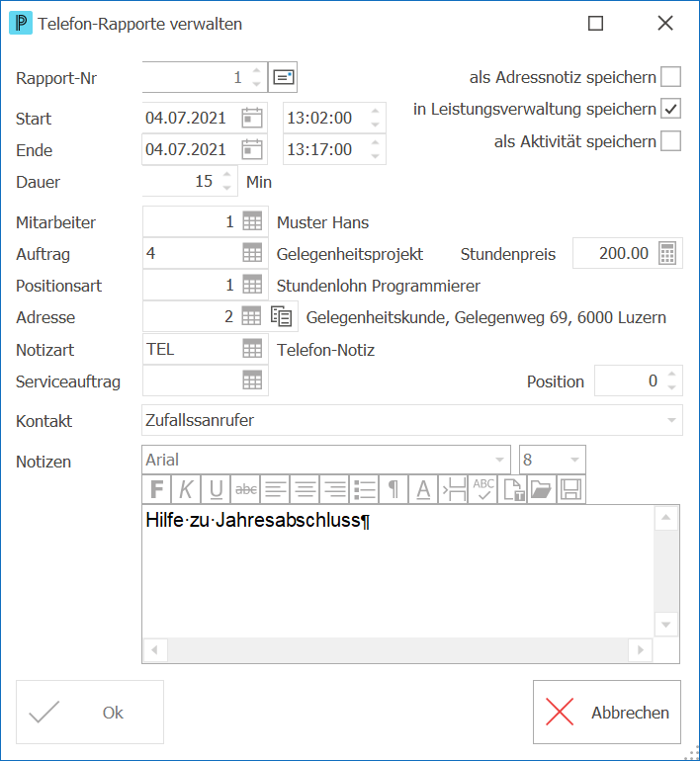Open the Ende date calendar picker

[x=252, y=149]
